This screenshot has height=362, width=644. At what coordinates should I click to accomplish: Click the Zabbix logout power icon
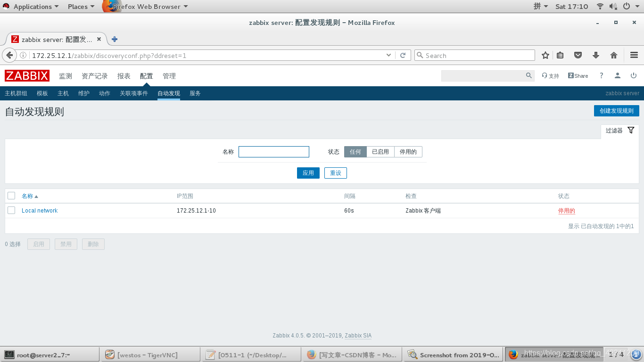coord(634,75)
